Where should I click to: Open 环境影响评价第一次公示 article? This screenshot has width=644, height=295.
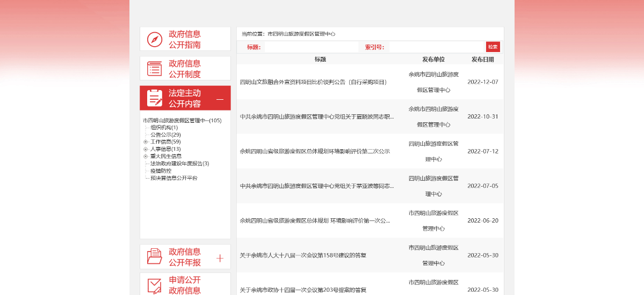pos(315,221)
